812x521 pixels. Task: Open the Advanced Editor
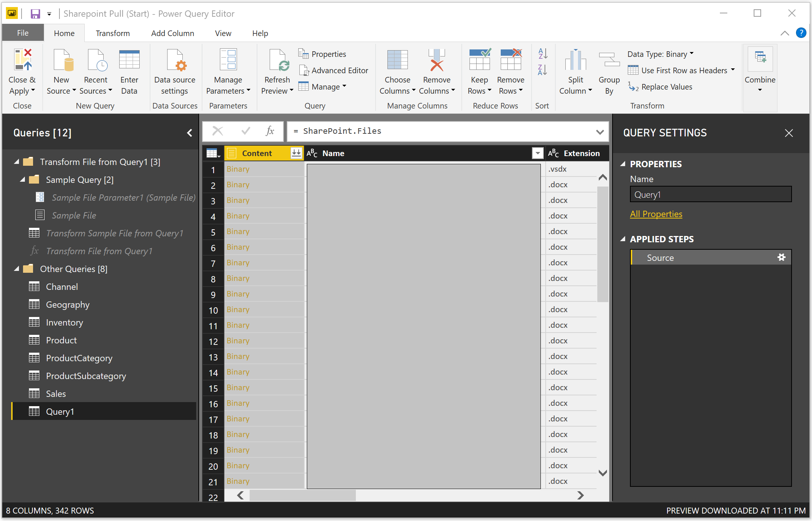[x=334, y=71]
